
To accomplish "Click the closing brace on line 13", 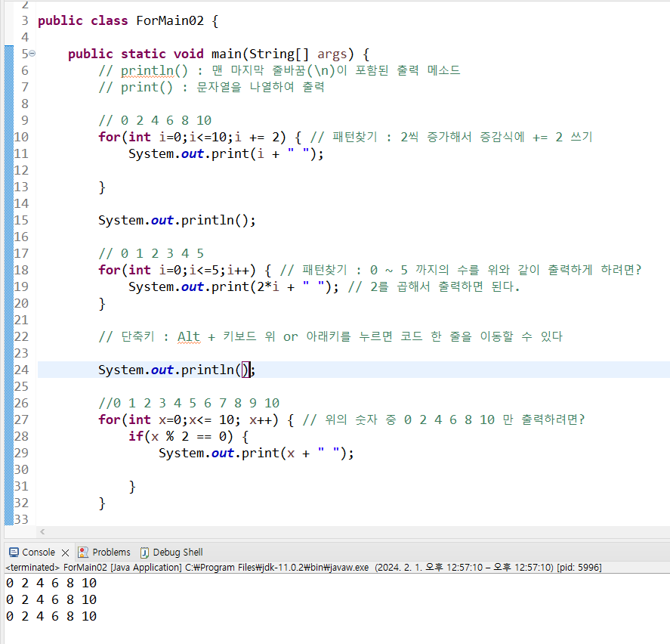I will 102,187.
